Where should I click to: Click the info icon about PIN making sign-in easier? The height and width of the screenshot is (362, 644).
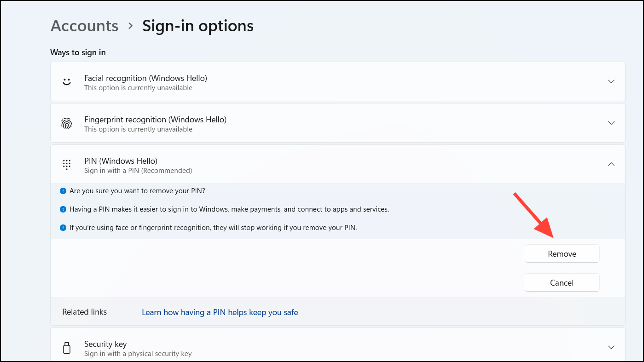(x=63, y=209)
